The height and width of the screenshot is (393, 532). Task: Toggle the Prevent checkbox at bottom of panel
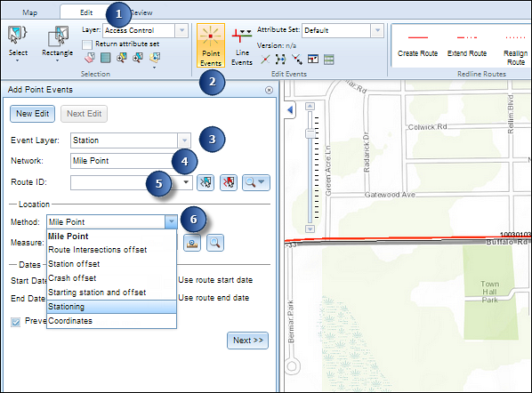coord(16,322)
